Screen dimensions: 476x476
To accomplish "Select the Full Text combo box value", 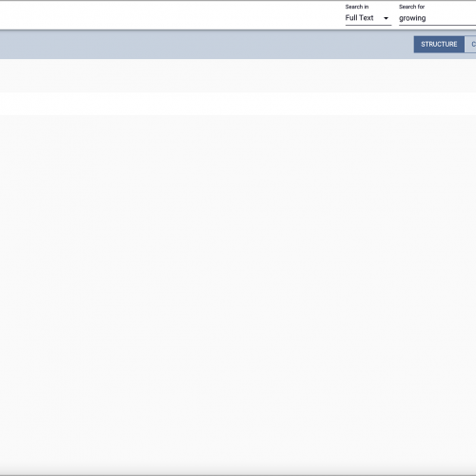I will pyautogui.click(x=368, y=18).
